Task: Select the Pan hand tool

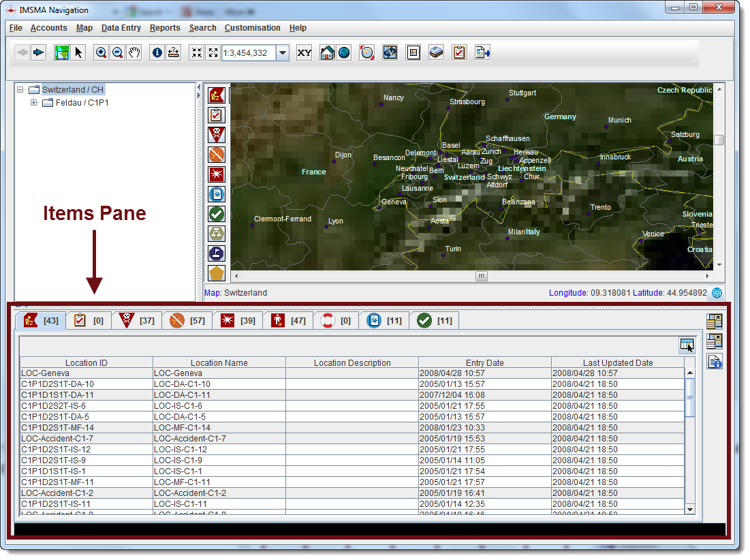Action: (134, 53)
